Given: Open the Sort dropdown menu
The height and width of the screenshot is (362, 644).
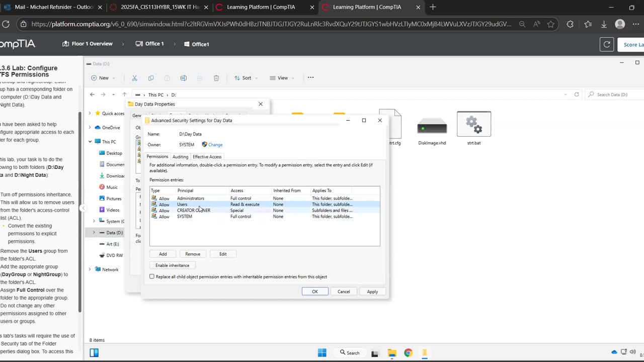Looking at the screenshot, I should pos(245,78).
